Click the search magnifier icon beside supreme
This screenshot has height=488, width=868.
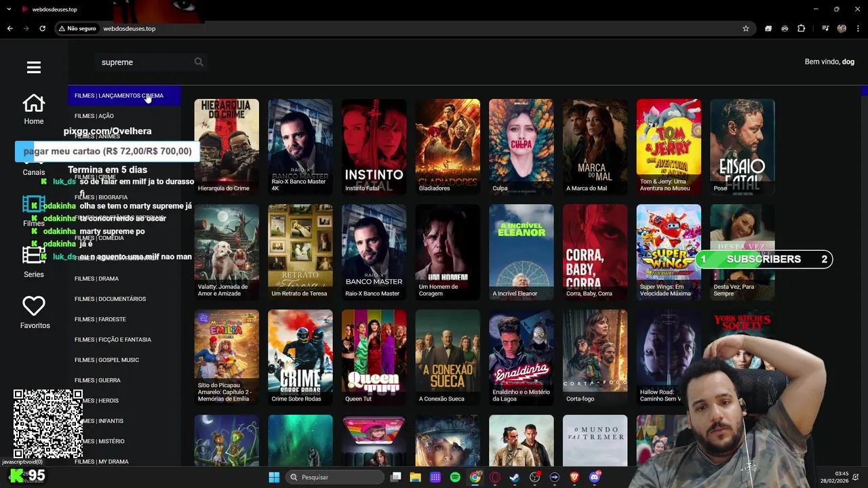pyautogui.click(x=199, y=62)
